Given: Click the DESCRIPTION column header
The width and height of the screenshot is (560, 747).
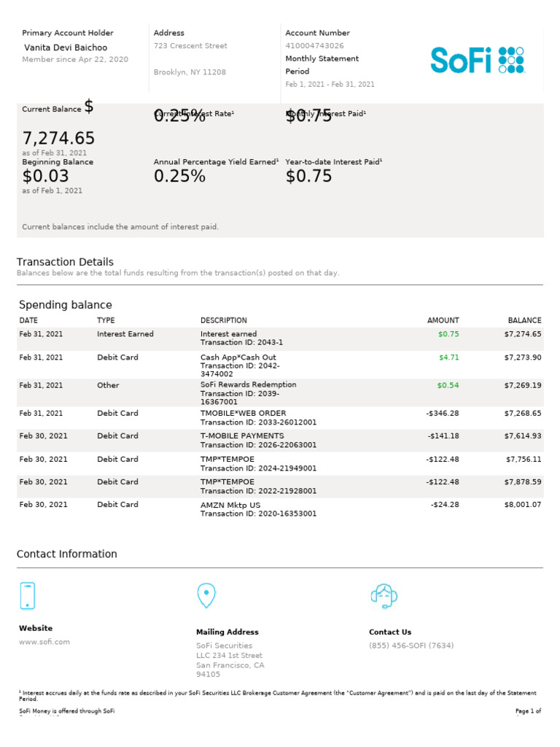Looking at the screenshot, I should tap(223, 320).
